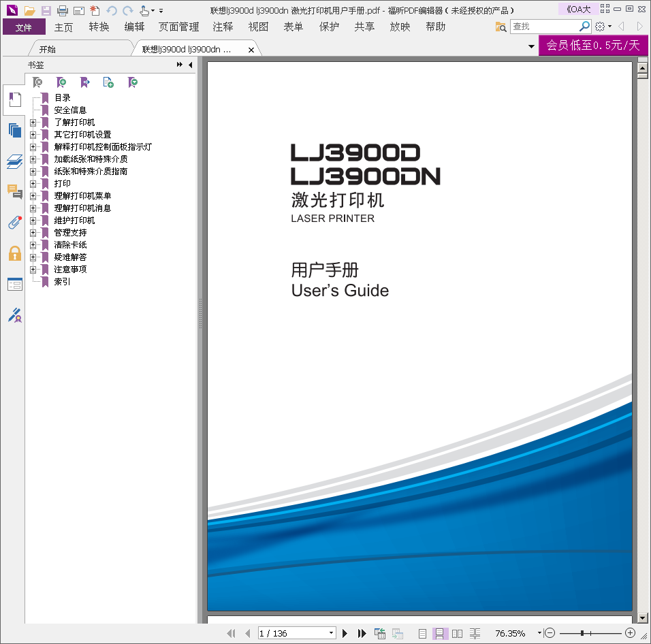This screenshot has height=644, width=651.
Task: Expand the 清除卡纸 bookmark
Action: [x=33, y=245]
